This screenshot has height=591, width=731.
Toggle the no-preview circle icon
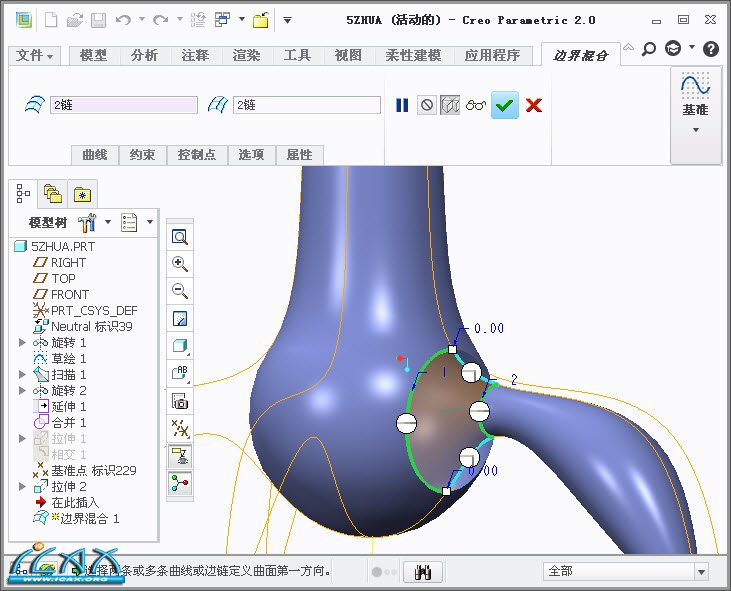point(427,105)
